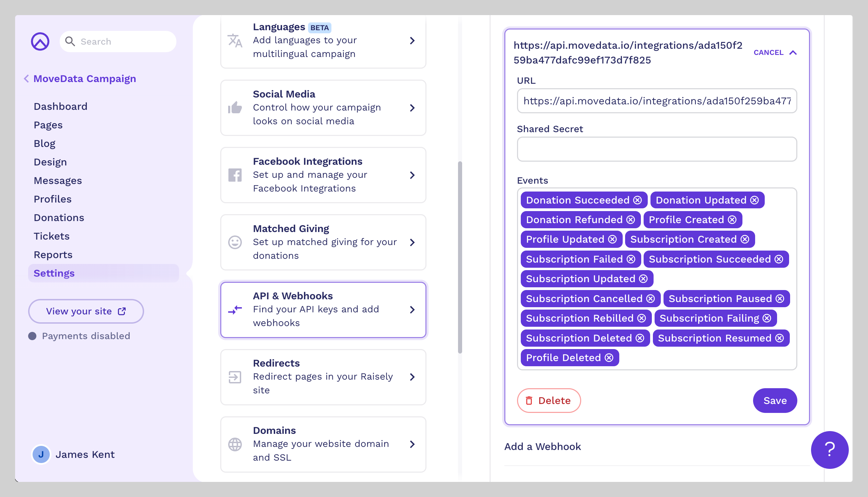Viewport: 868px width, 497px height.
Task: Click the View your site button
Action: pyautogui.click(x=86, y=311)
